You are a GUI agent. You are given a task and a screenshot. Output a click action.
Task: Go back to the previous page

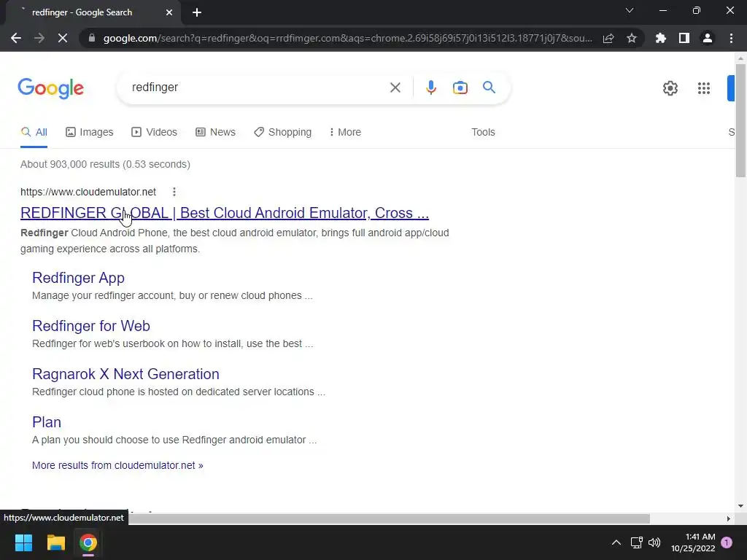point(16,38)
